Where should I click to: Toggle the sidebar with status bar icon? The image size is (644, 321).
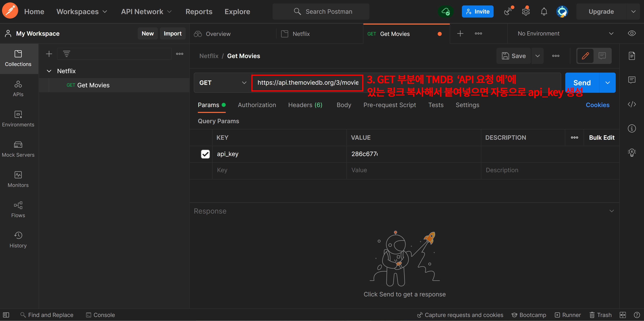click(6, 315)
